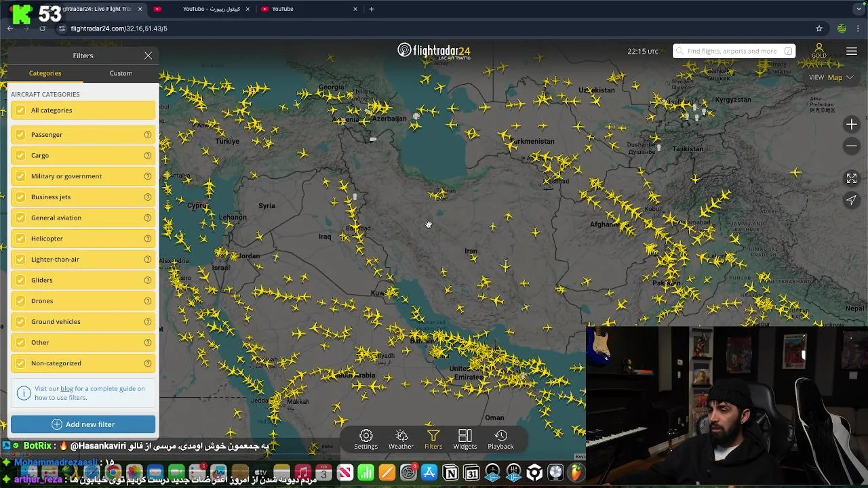Open Settings in the bottom toolbar
The width and height of the screenshot is (868, 488).
point(366,439)
